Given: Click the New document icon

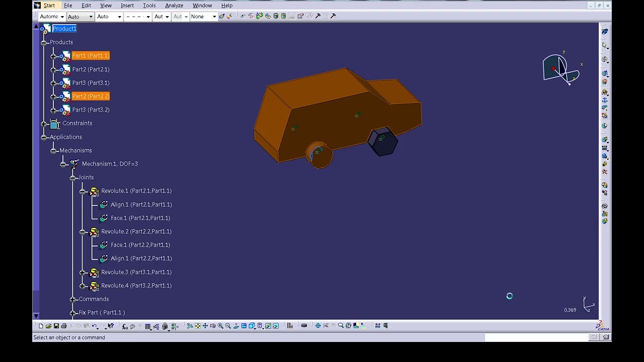Looking at the screenshot, I should point(41,326).
